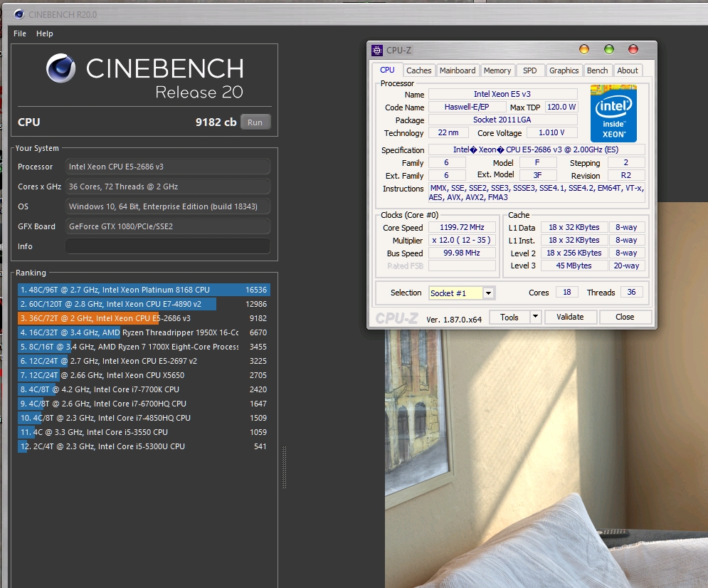Viewport: 708px width, 588px height.
Task: Click the Tools button in CPU-Z
Action: (509, 317)
